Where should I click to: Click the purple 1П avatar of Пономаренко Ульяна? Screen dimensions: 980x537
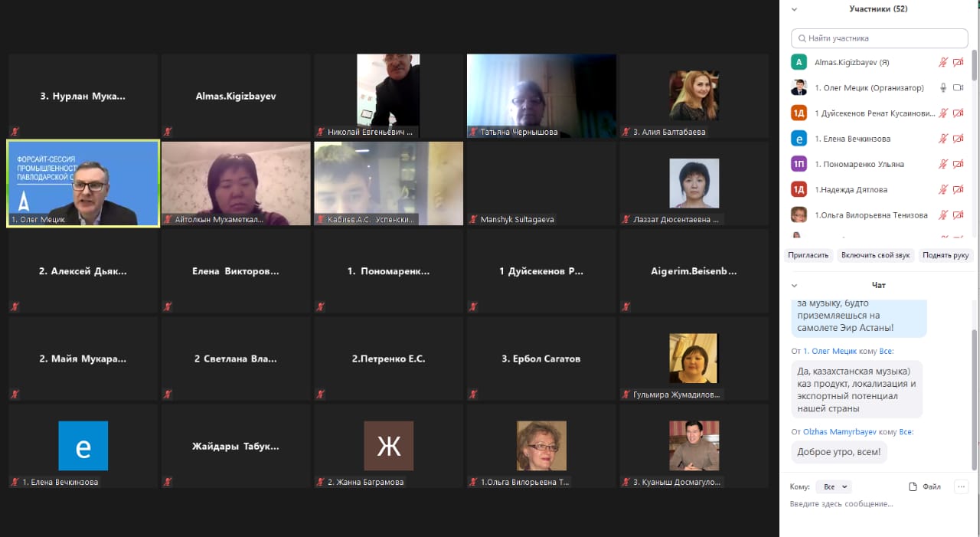[x=799, y=164]
